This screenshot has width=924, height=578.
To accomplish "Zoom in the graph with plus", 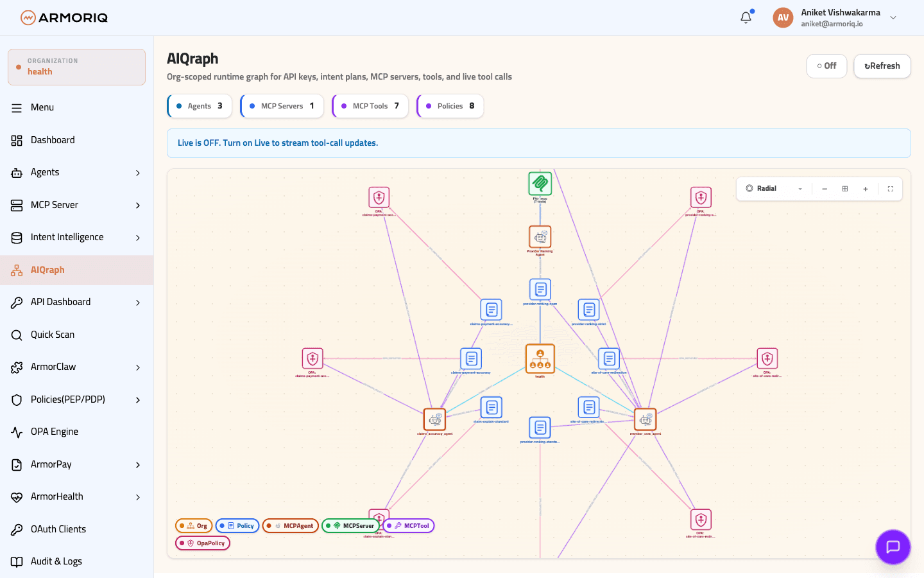I will (866, 189).
